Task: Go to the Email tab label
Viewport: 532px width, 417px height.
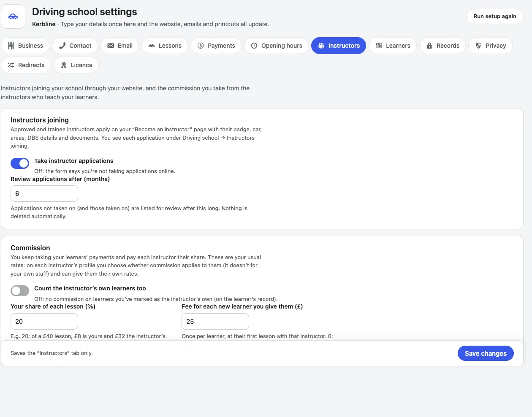Action: (125, 46)
